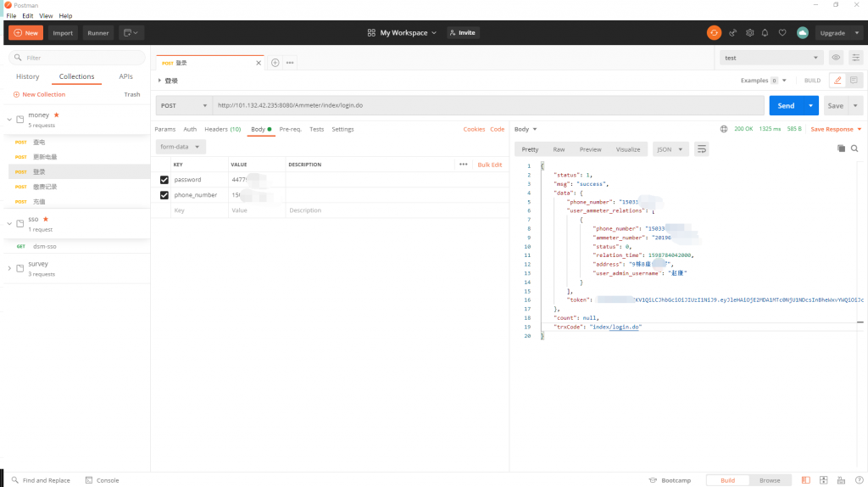Click the orange sync status icon
Image resolution: width=868 pixels, height=487 pixels.
[x=714, y=32]
